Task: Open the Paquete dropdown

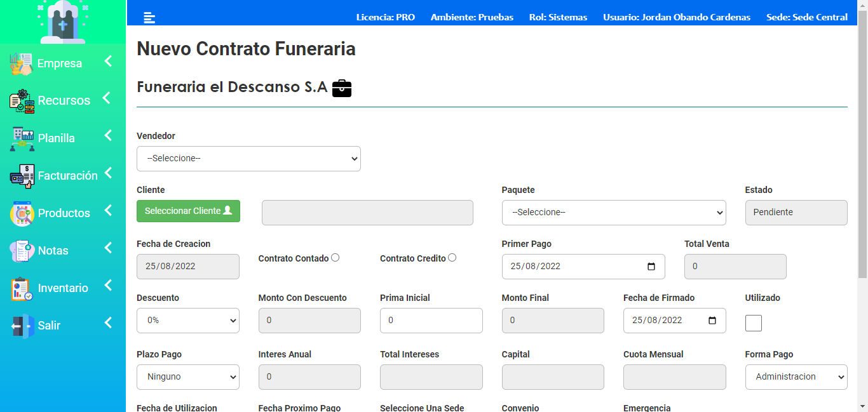Action: pos(614,213)
